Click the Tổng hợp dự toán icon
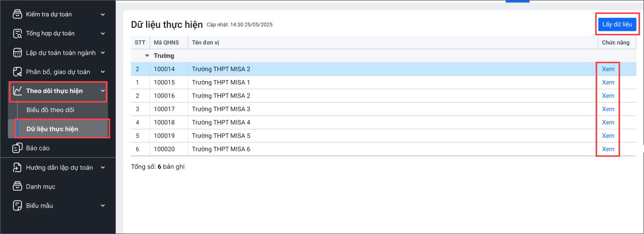The height and width of the screenshot is (234, 644). click(17, 33)
